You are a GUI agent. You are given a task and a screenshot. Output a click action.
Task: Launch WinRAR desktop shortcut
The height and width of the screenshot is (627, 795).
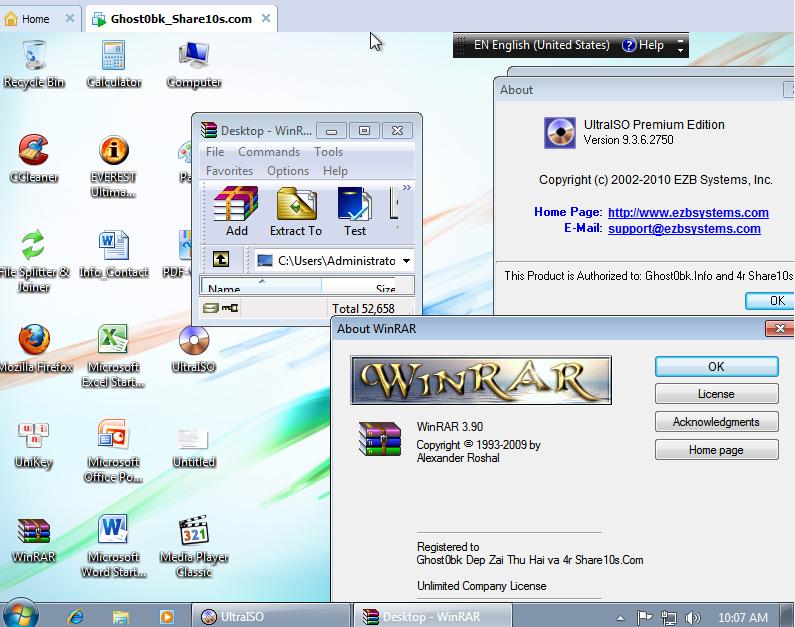(34, 540)
